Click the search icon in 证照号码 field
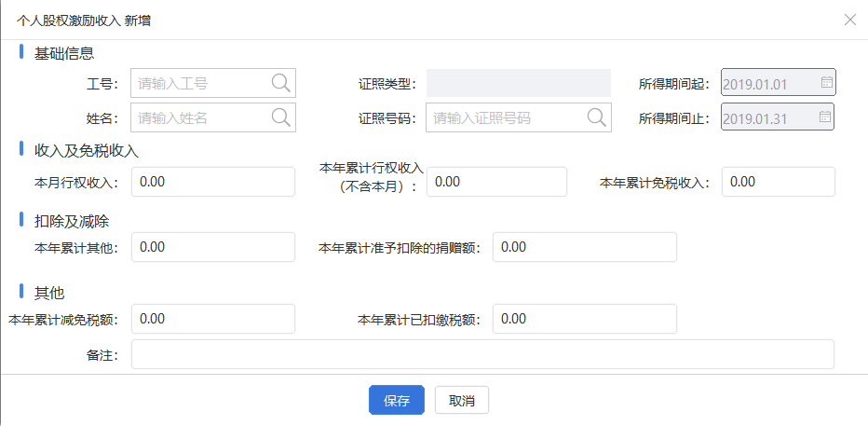The image size is (868, 426). [x=596, y=117]
